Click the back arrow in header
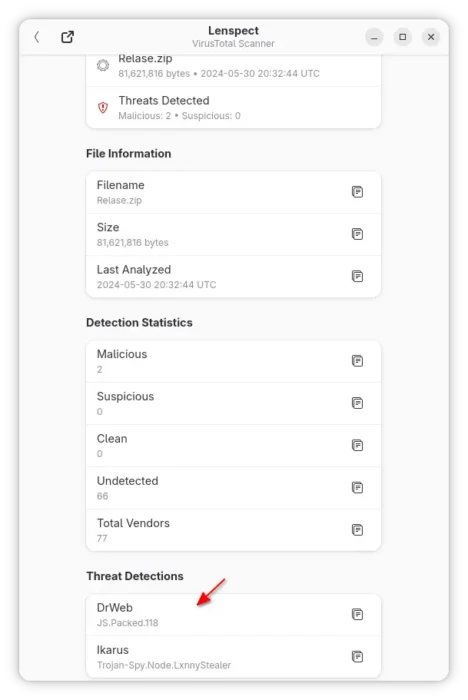468x700 pixels. (x=37, y=37)
